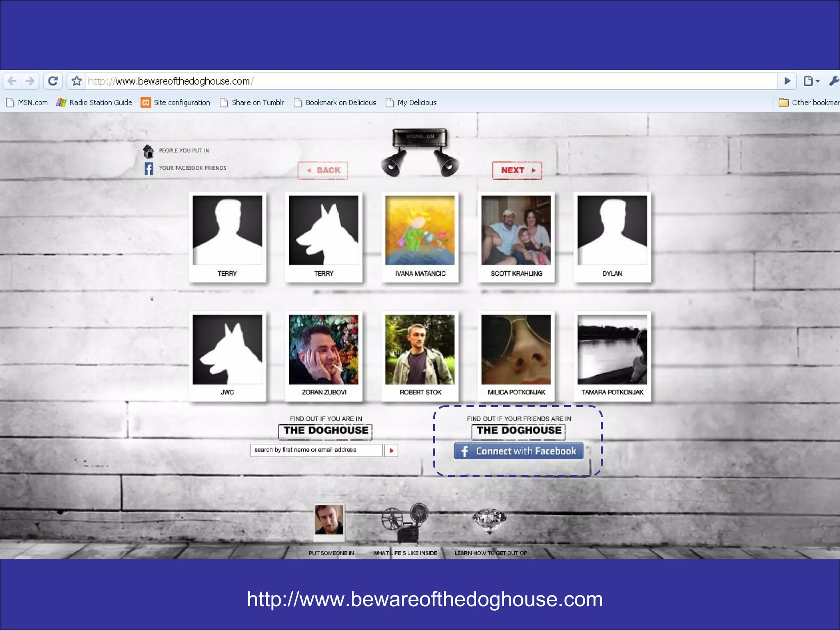The image size is (840, 630).
Task: Click the Facebook icon beside Your Facebook Friends
Action: pyautogui.click(x=148, y=169)
